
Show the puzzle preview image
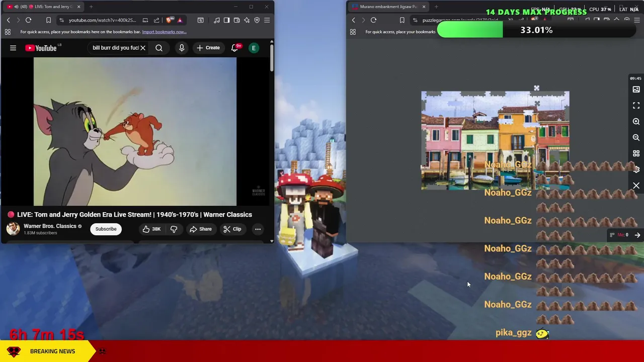coord(636,89)
